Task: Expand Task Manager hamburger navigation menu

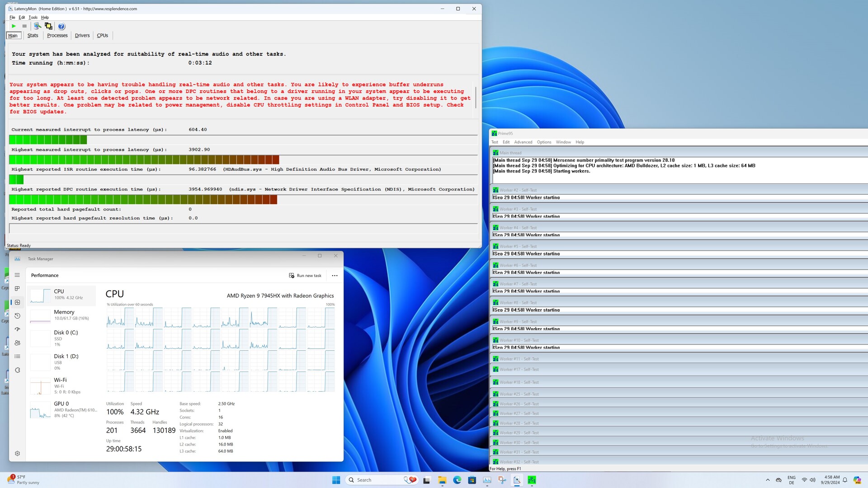Action: click(17, 275)
